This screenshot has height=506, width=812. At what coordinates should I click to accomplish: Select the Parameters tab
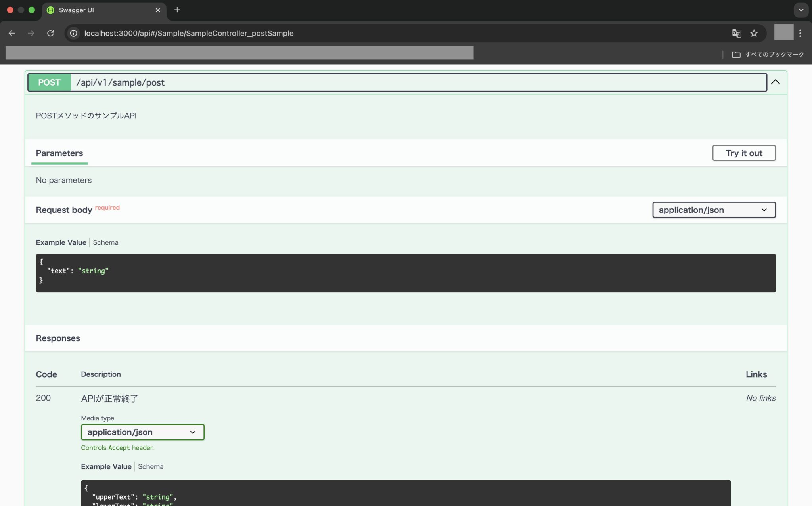coord(59,153)
